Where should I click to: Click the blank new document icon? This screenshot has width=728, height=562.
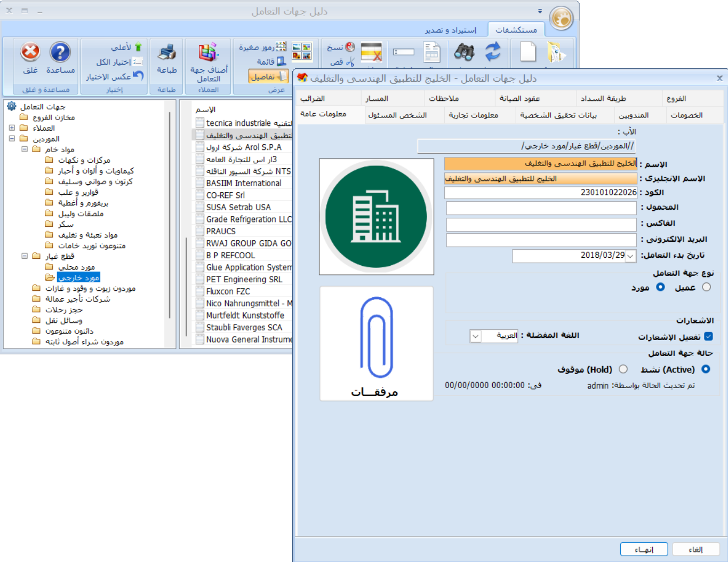(x=528, y=52)
